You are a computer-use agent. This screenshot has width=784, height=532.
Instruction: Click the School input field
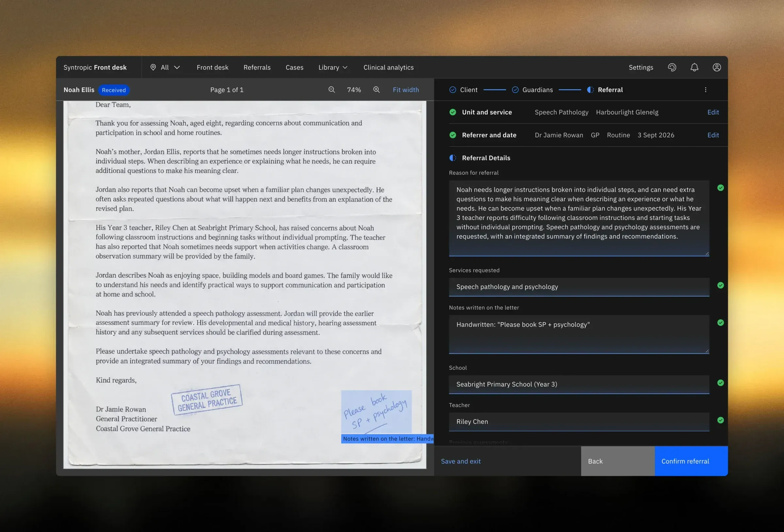[579, 385]
